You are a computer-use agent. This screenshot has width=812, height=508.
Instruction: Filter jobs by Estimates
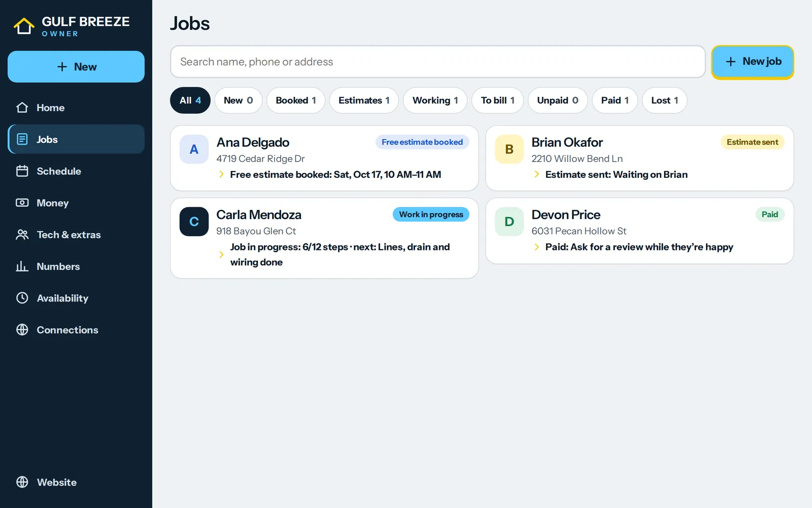point(364,101)
